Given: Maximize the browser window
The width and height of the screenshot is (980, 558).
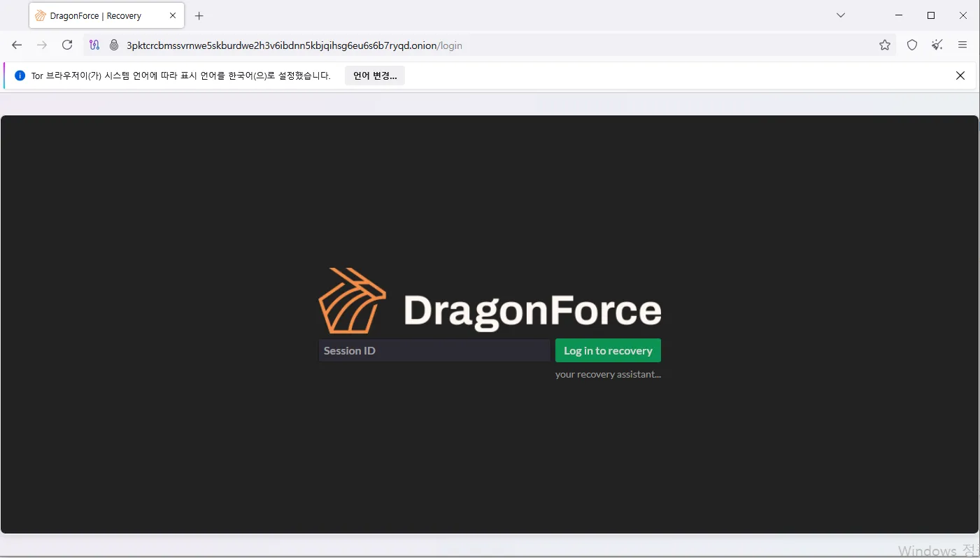Looking at the screenshot, I should (x=931, y=15).
